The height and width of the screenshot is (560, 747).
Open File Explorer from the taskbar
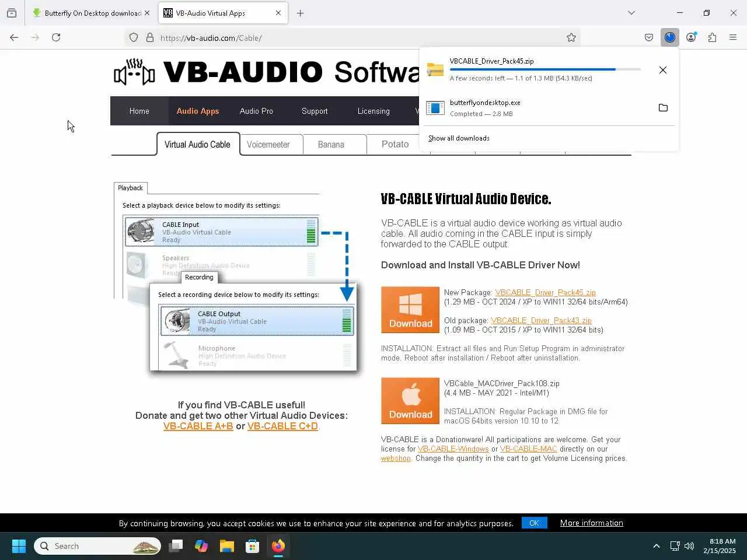click(x=227, y=546)
